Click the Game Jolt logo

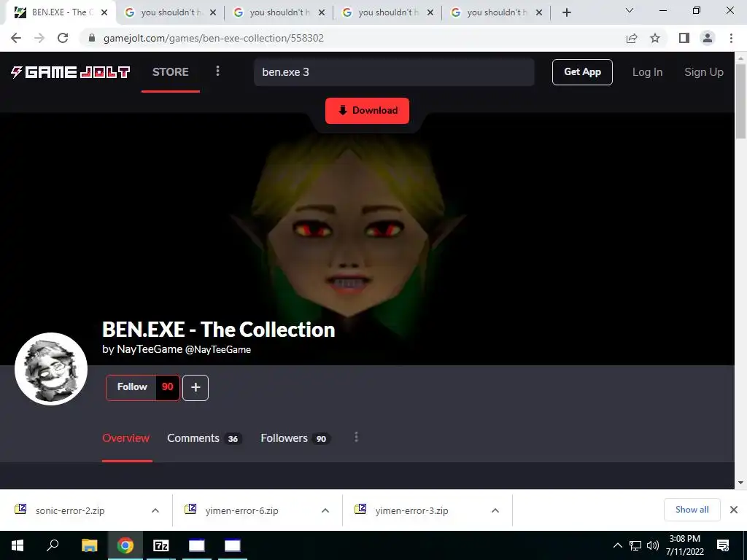coord(71,72)
